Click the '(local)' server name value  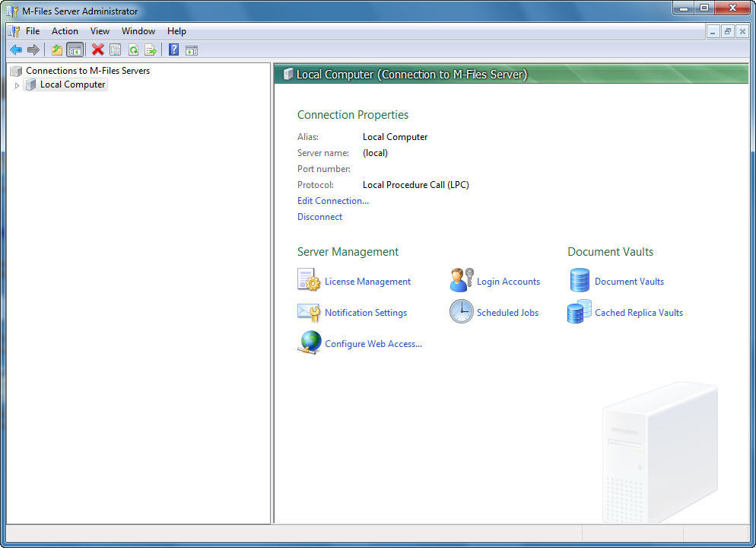(x=375, y=153)
